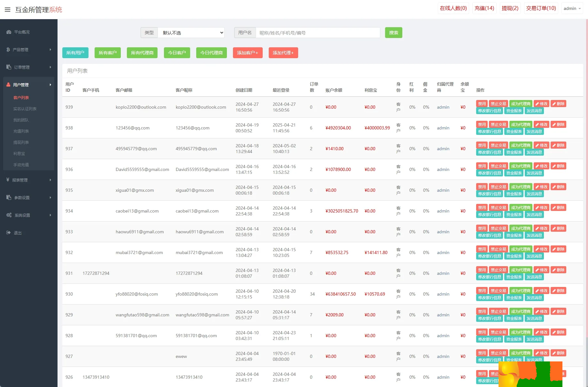The height and width of the screenshot is (387, 588).
Task: Click 删除 for user 938
Action: [558, 125]
